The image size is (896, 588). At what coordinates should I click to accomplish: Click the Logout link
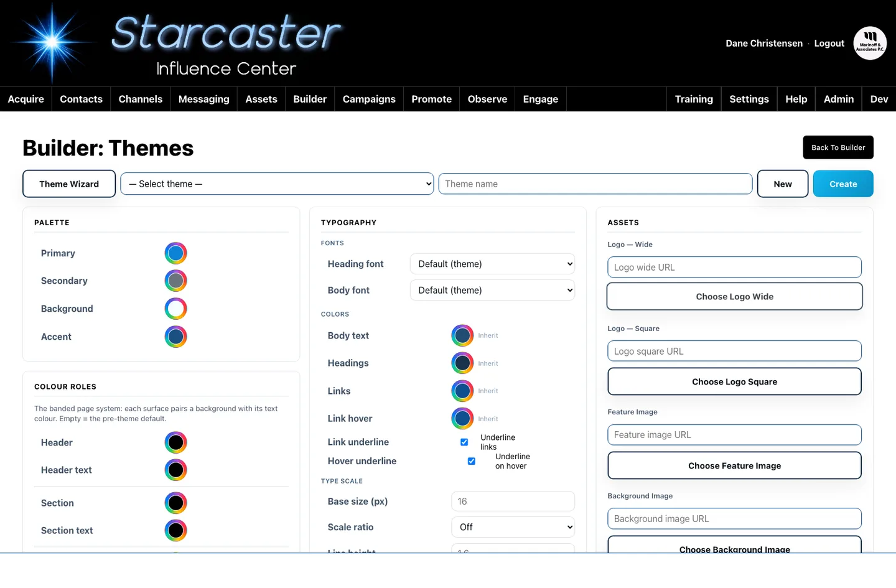click(829, 43)
